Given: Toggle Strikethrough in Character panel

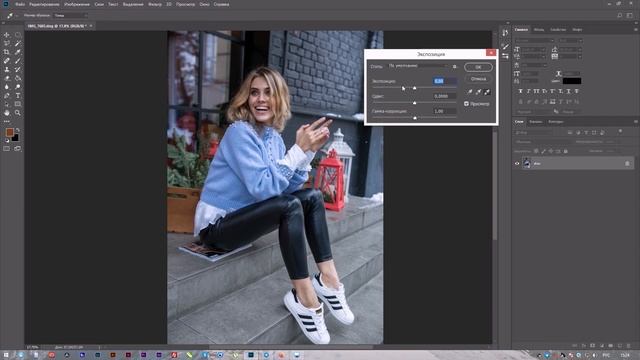Looking at the screenshot, I should coord(576,91).
